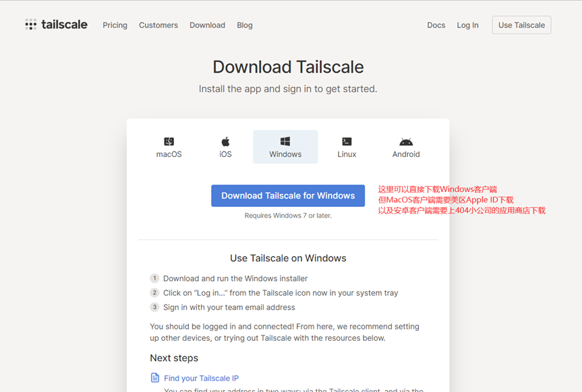Click the Download Tailscale page heading
The height and width of the screenshot is (392, 582).
click(x=288, y=67)
